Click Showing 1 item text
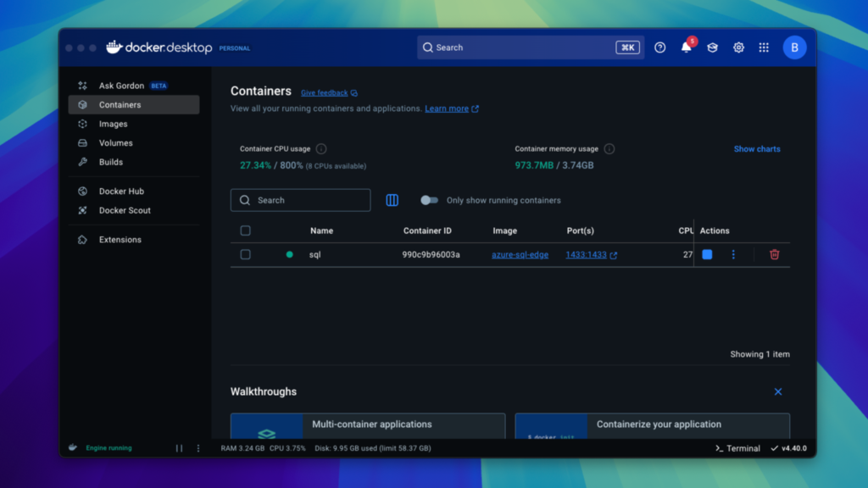The width and height of the screenshot is (868, 488). coord(759,354)
